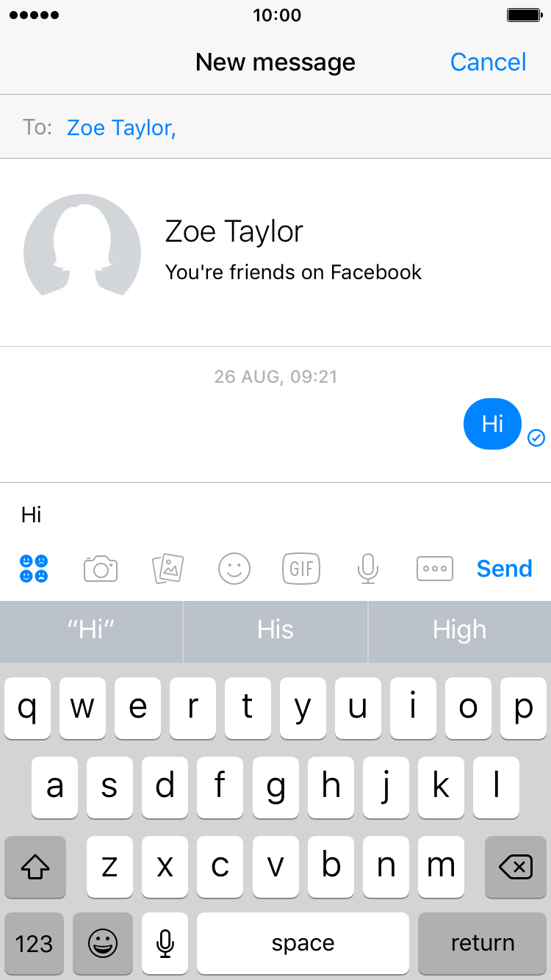Screen dimensions: 551x980
Task: Open the more options ellipsis icon
Action: [435, 569]
